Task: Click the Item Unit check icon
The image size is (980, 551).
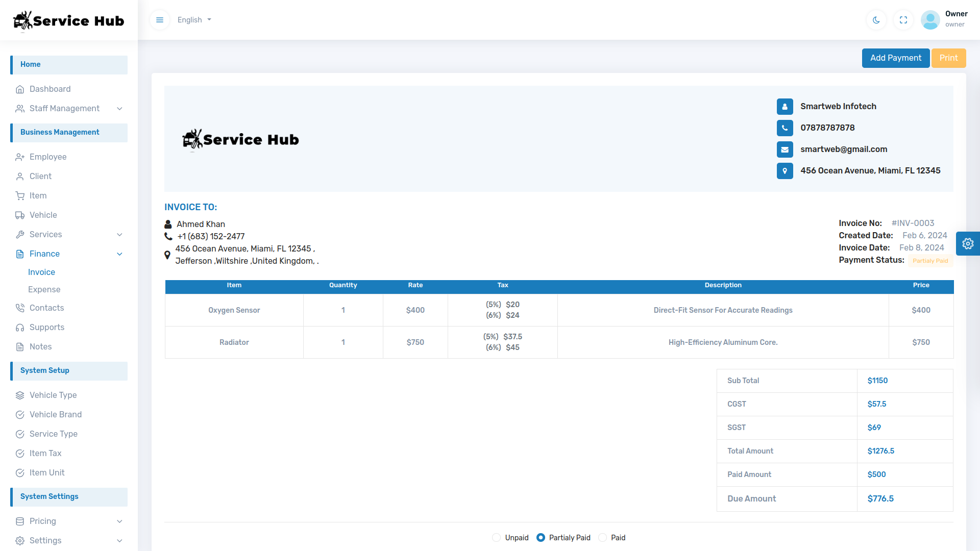Action: pos(20,473)
